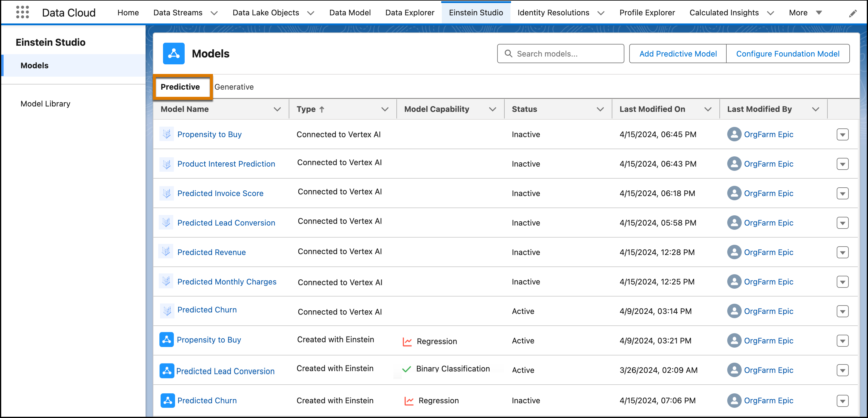Screen dimensions: 868x418
Task: Open row actions for Predicted Revenue
Action: tap(842, 253)
